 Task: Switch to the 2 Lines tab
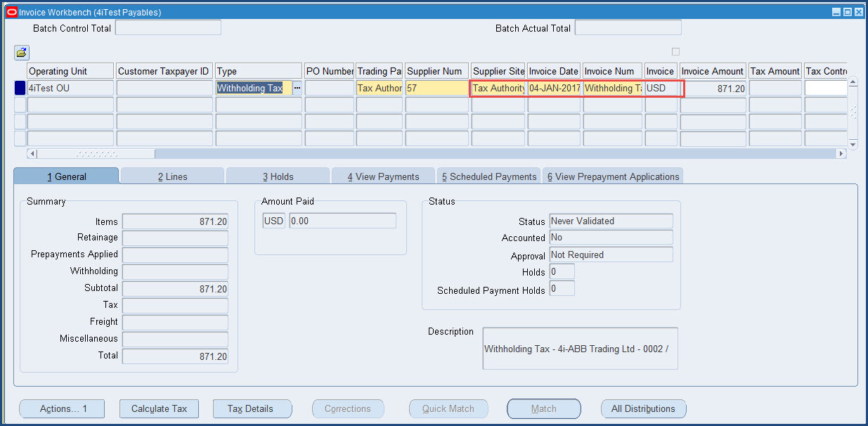[x=171, y=176]
